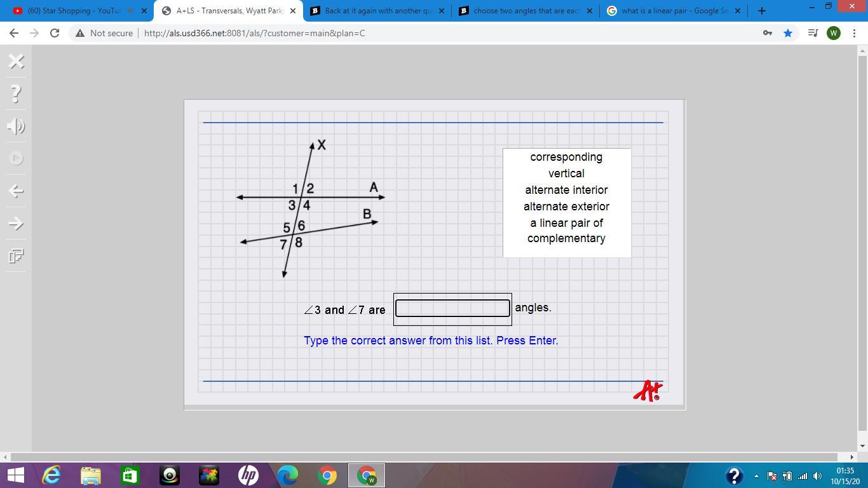Close the 'choose two angles' tab

[x=589, y=11]
